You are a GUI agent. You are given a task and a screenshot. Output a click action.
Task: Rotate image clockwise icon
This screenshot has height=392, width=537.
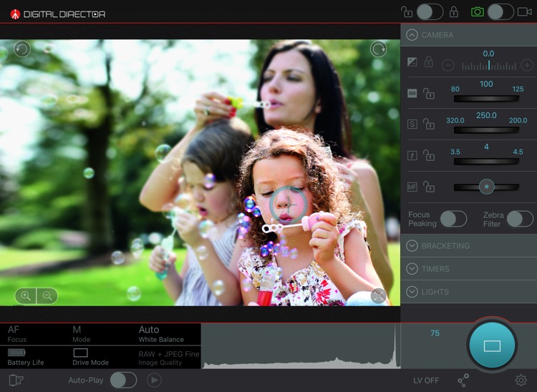[378, 49]
